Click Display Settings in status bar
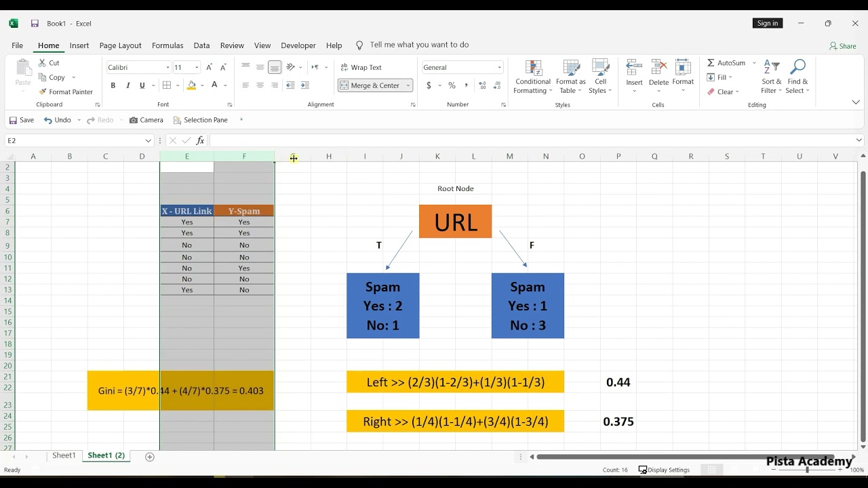The width and height of the screenshot is (868, 488). (664, 470)
